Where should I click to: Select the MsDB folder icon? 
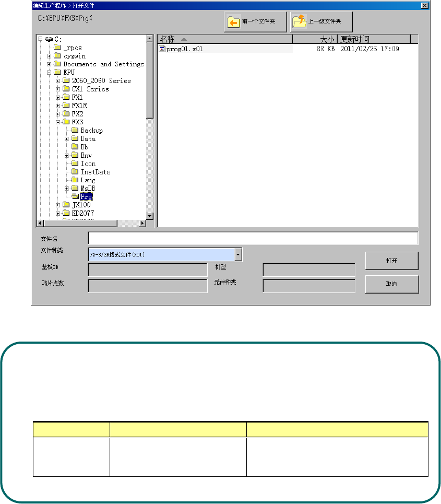tap(75, 188)
